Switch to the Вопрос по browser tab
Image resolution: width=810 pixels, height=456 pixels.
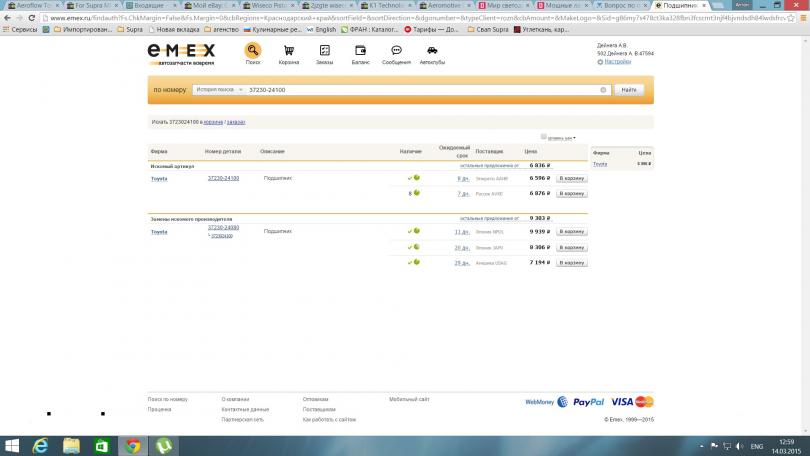point(619,5)
